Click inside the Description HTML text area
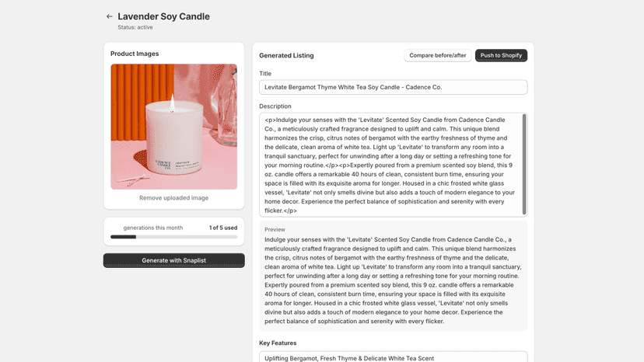Image resolution: width=644 pixels, height=362 pixels. 390,165
